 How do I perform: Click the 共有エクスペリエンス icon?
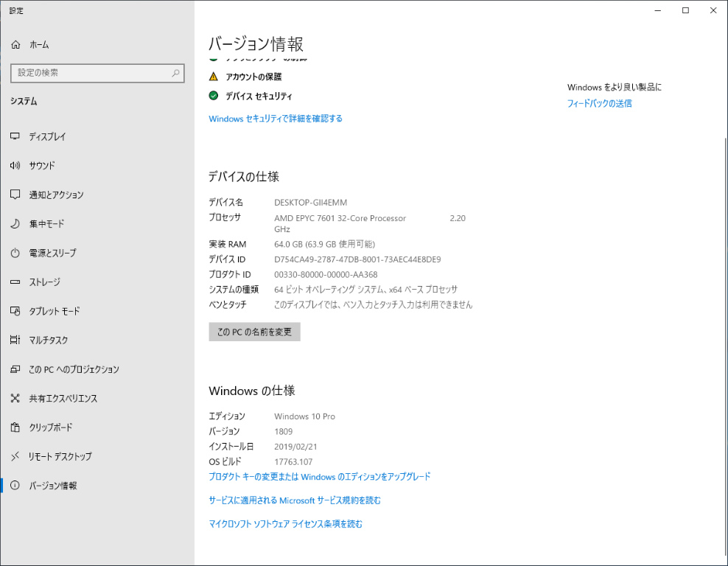(15, 399)
